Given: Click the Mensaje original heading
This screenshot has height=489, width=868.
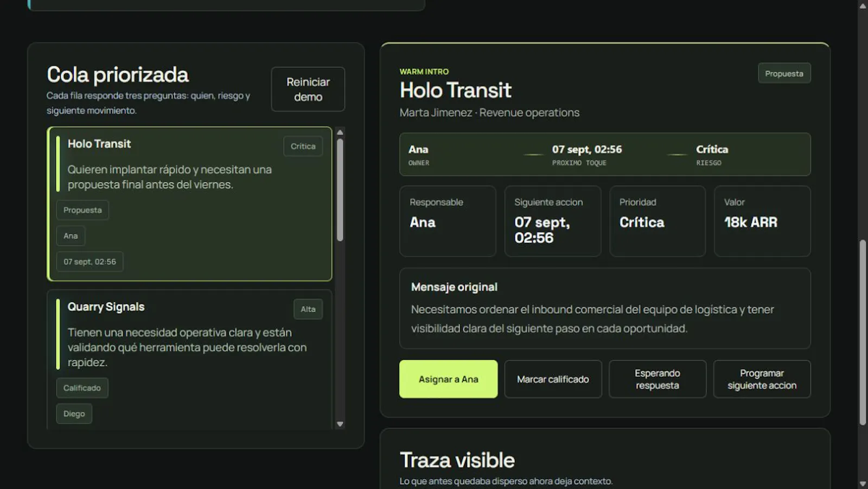Looking at the screenshot, I should [454, 287].
